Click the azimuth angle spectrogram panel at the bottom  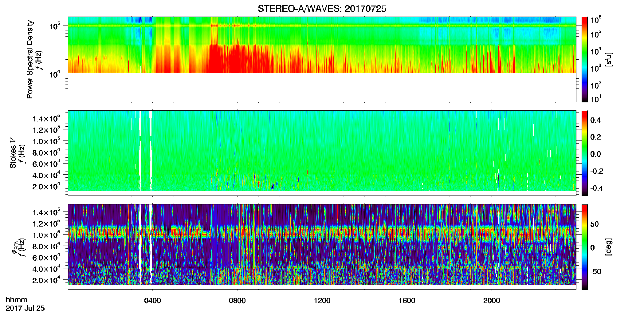[x=322, y=247]
